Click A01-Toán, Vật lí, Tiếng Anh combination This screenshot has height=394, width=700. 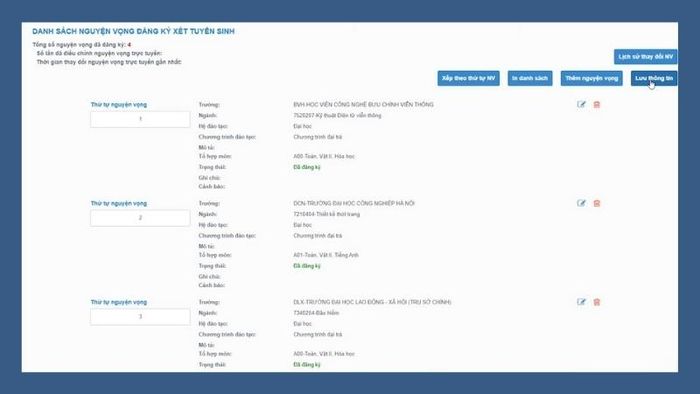point(326,255)
